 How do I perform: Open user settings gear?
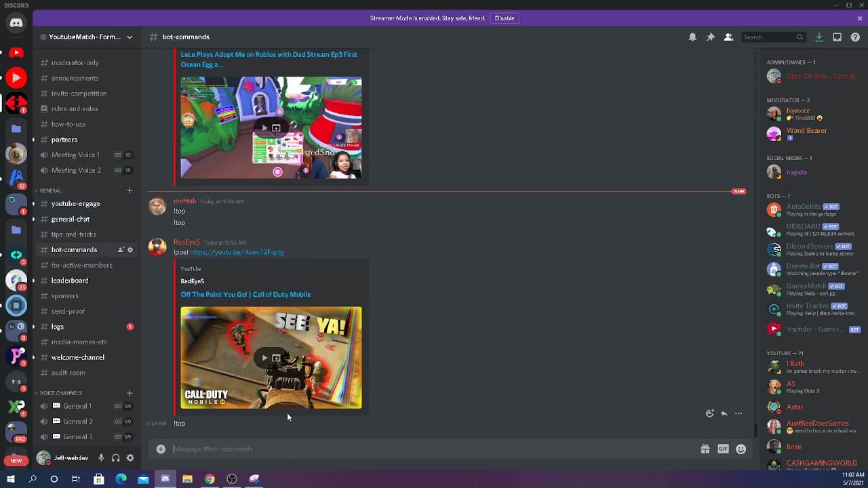(130, 458)
